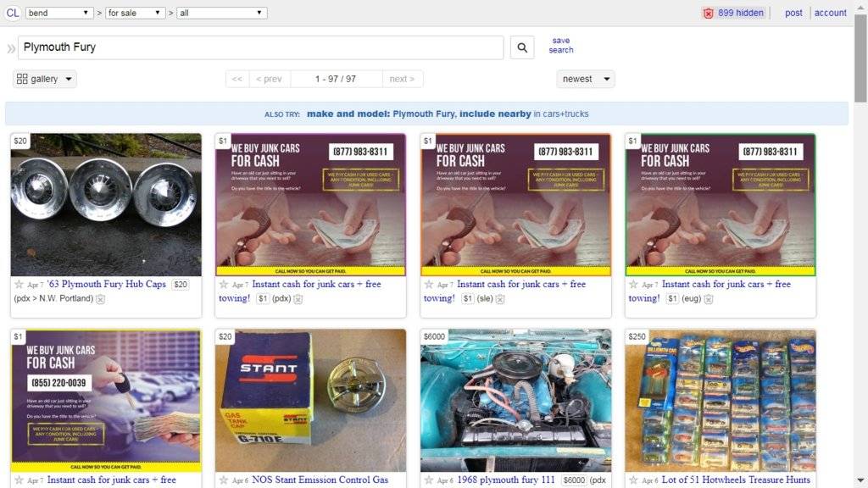The image size is (868, 488).
Task: Open the account link
Action: coord(830,13)
